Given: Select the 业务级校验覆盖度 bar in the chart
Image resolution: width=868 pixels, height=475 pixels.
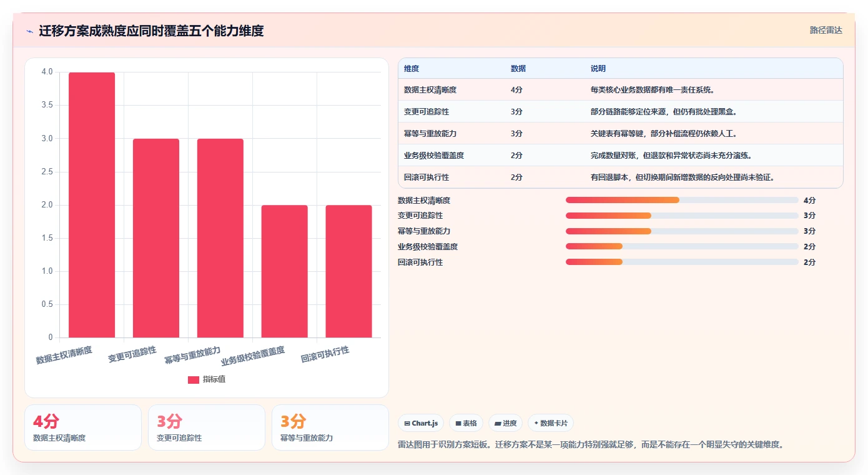Looking at the screenshot, I should pyautogui.click(x=285, y=271).
